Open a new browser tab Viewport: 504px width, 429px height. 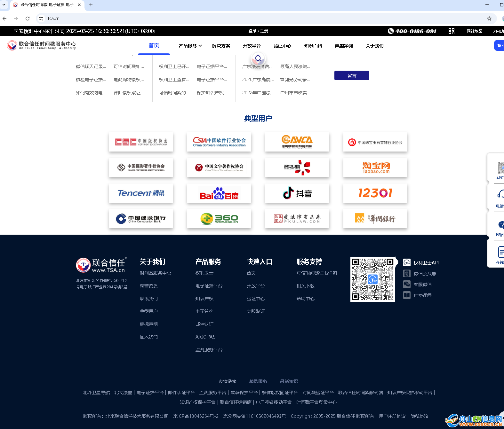tap(91, 5)
